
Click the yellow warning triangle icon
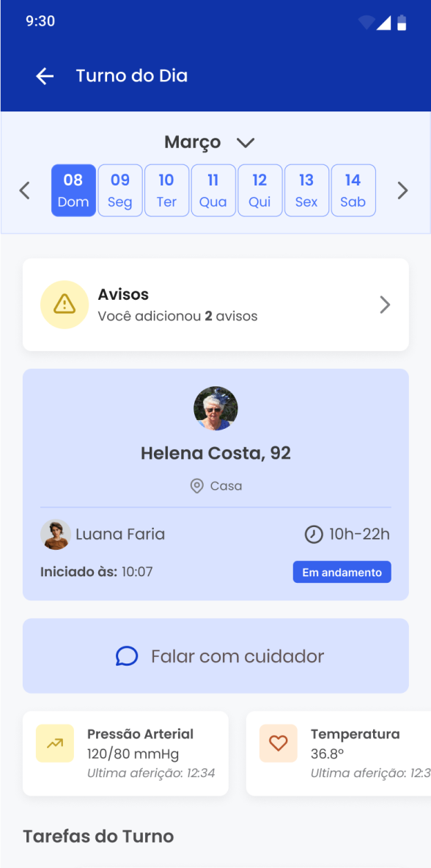(x=65, y=304)
